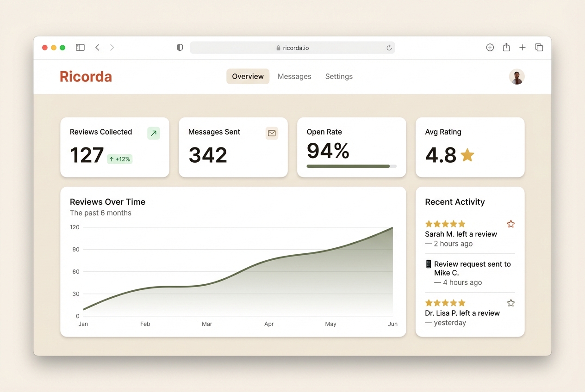Open the new tab plus button
The height and width of the screenshot is (392, 585).
coord(522,47)
